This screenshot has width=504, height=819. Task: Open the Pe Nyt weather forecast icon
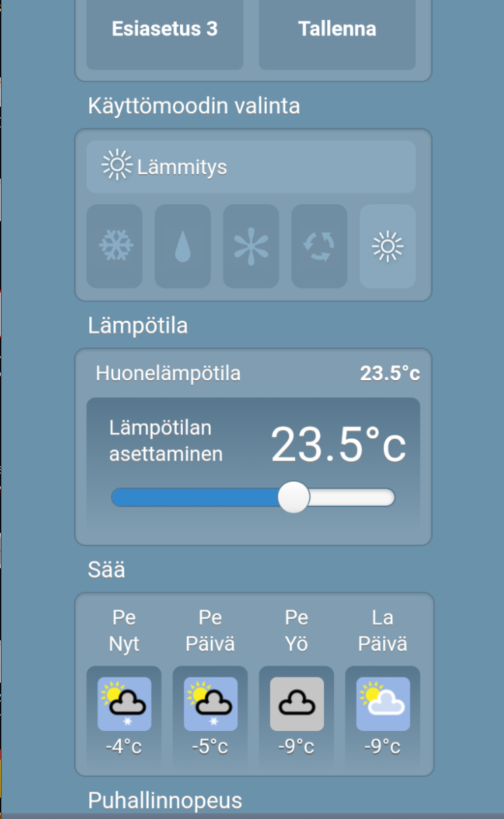124,704
